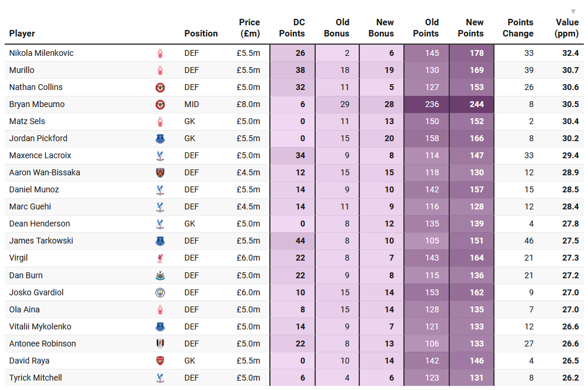Select player name Murillo

point(22,70)
